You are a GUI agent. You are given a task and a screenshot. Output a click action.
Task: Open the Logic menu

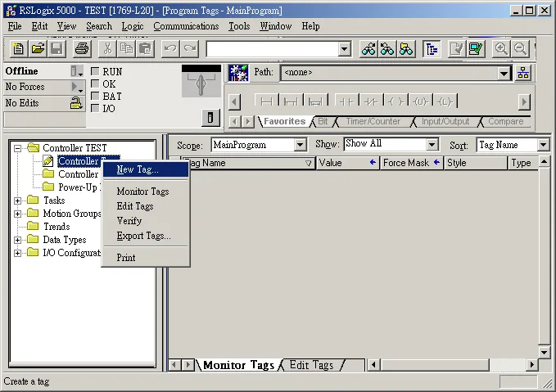click(x=133, y=26)
